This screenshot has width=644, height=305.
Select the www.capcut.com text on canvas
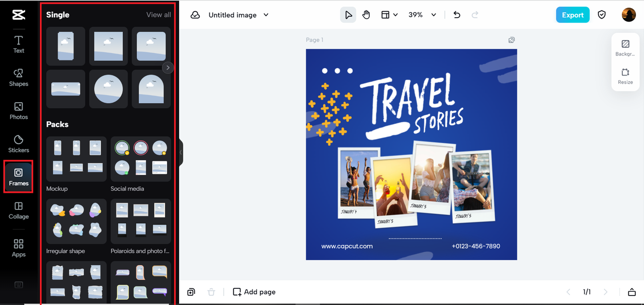pos(347,246)
